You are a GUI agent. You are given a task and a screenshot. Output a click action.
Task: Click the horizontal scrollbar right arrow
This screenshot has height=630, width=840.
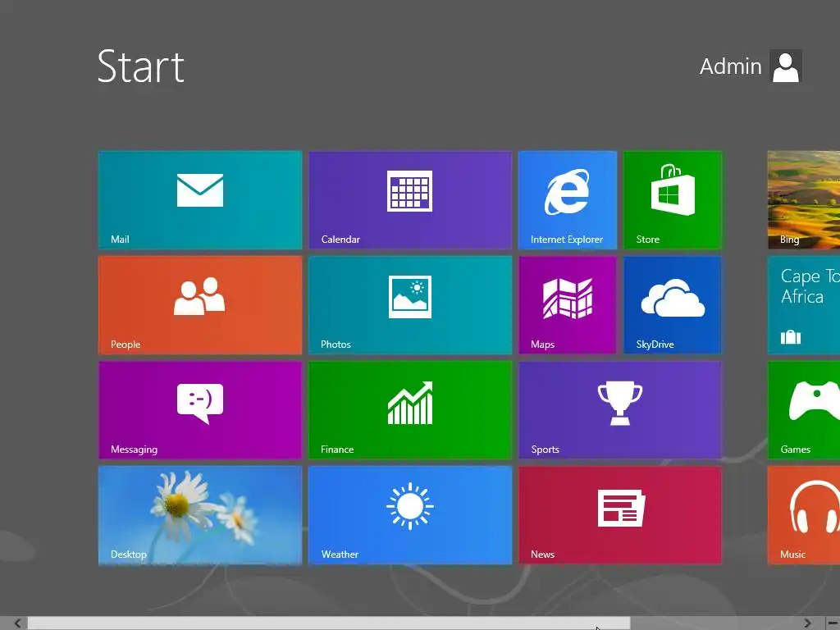coord(807,623)
